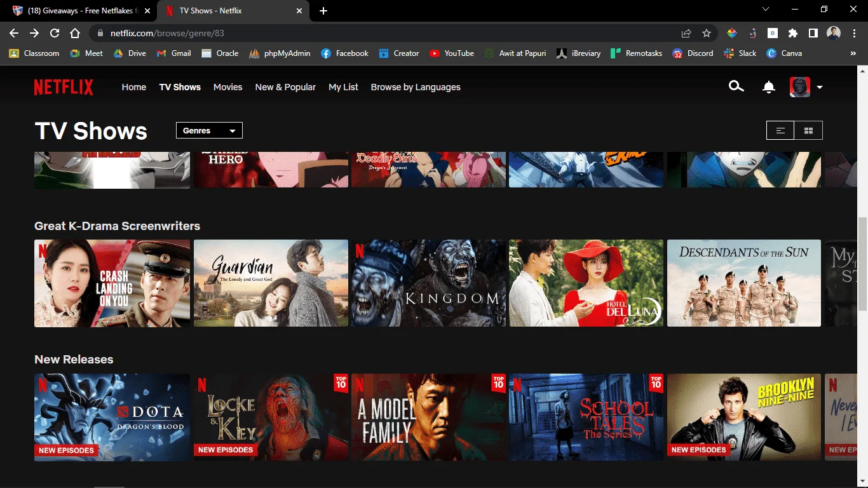This screenshot has width=868, height=488.
Task: Switch to the Giveaways browser tab
Action: coord(76,11)
